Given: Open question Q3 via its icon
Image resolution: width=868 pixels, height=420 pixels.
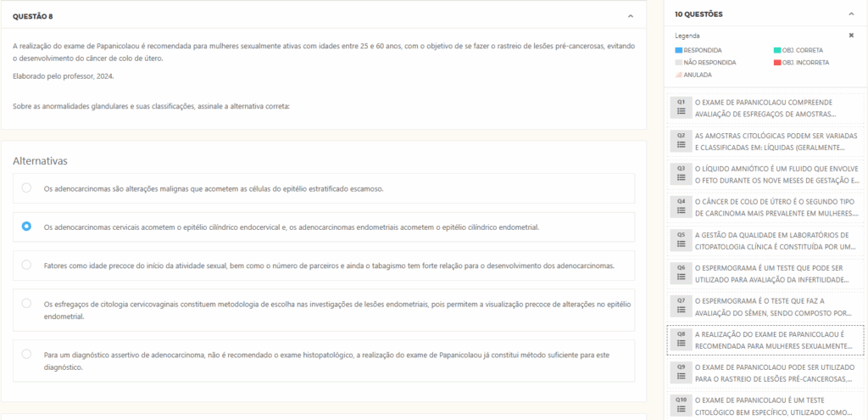Looking at the screenshot, I should tap(680, 174).
